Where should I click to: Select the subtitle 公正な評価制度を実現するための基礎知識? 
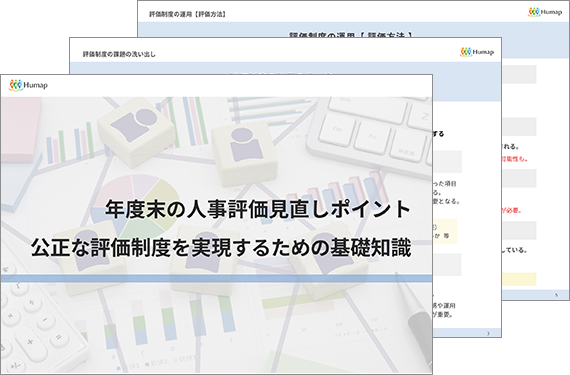coord(221,248)
